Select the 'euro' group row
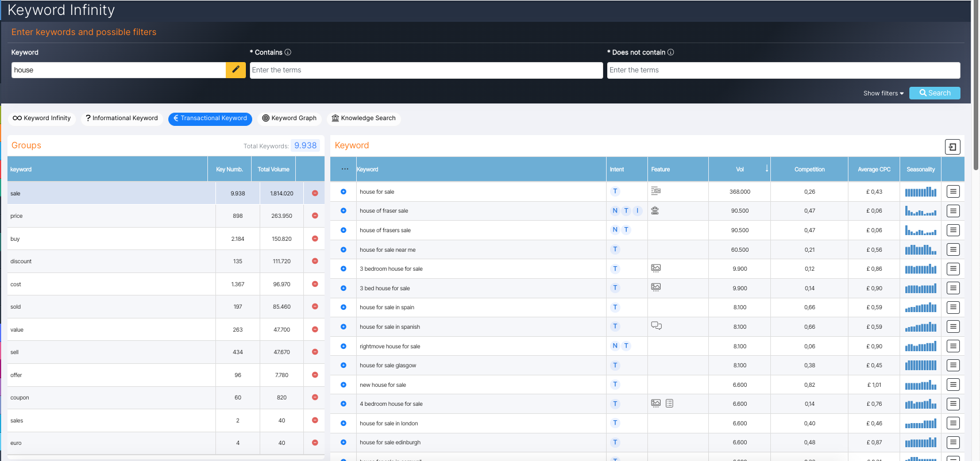980x461 pixels. (x=165, y=443)
